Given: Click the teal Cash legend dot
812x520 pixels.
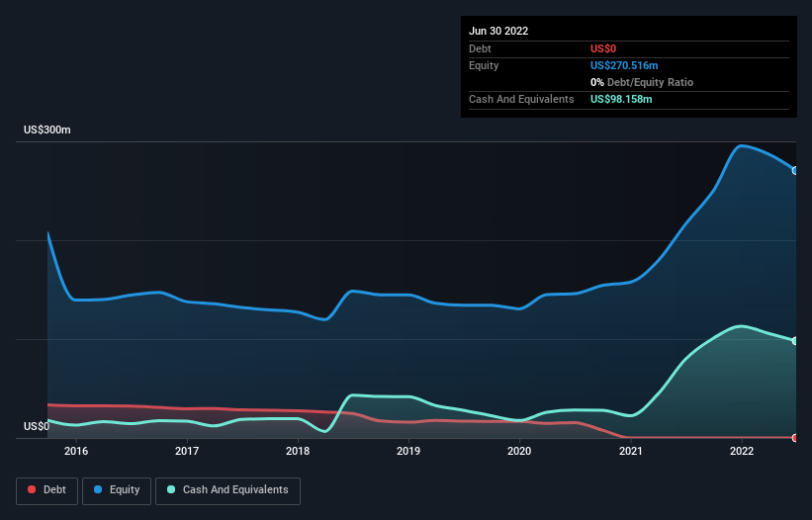Looking at the screenshot, I should click(171, 489).
